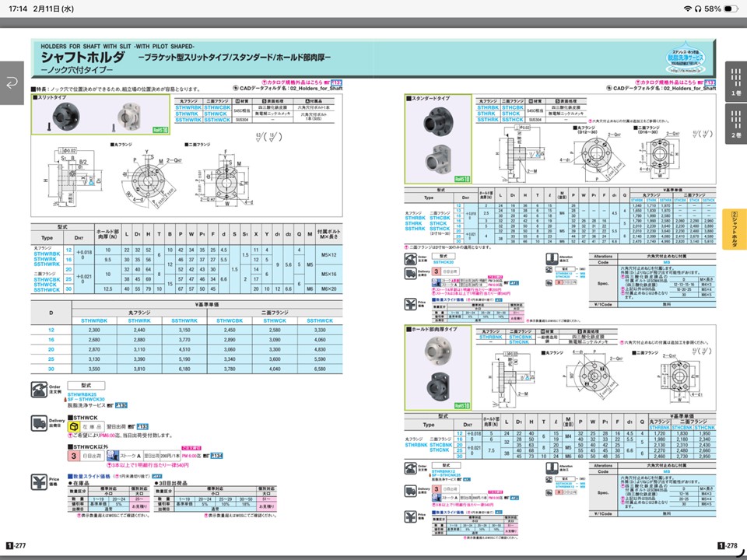Tap the Delivery truck icon on left page
This screenshot has height=560, width=747.
pos(38,422)
